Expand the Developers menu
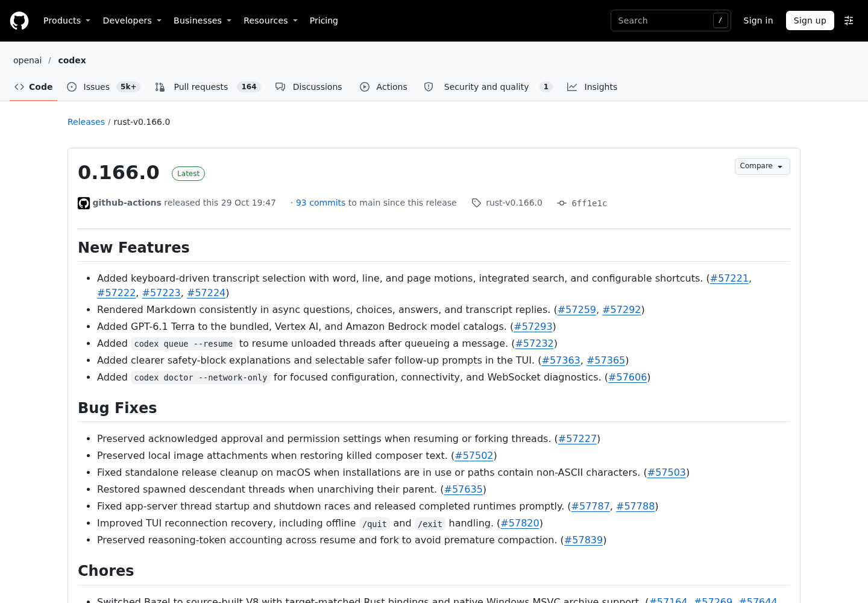 tap(132, 21)
